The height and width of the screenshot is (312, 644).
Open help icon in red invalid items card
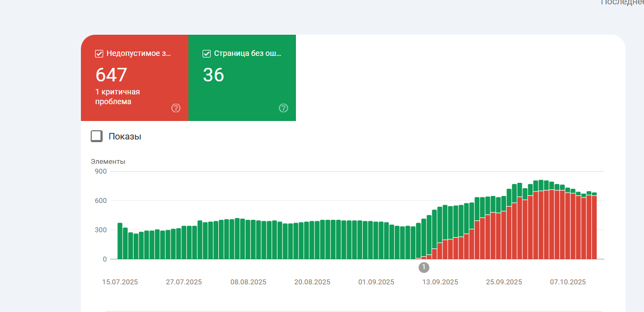click(x=176, y=108)
